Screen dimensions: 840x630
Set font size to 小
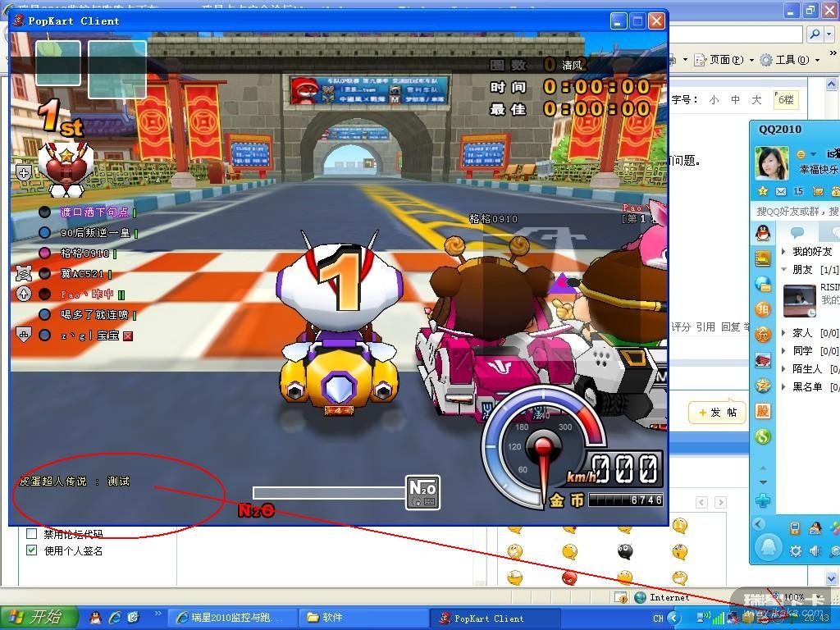tap(714, 99)
